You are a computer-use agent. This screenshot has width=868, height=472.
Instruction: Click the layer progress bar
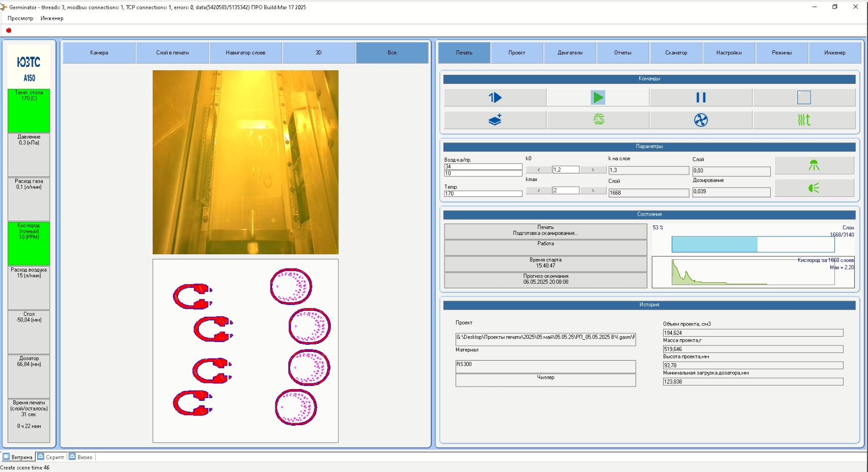point(753,244)
